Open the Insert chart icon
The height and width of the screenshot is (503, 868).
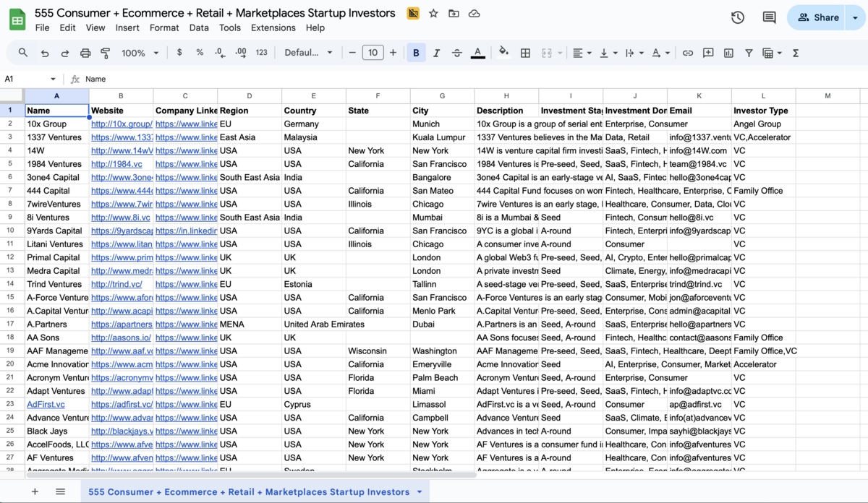728,52
